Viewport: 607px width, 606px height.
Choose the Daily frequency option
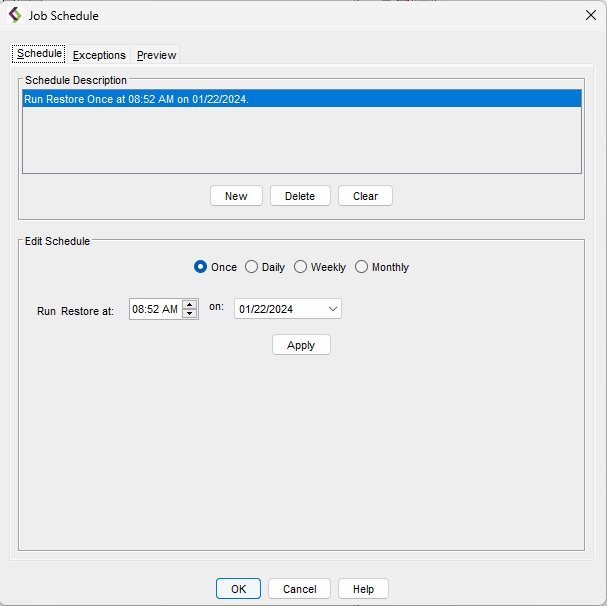point(252,267)
